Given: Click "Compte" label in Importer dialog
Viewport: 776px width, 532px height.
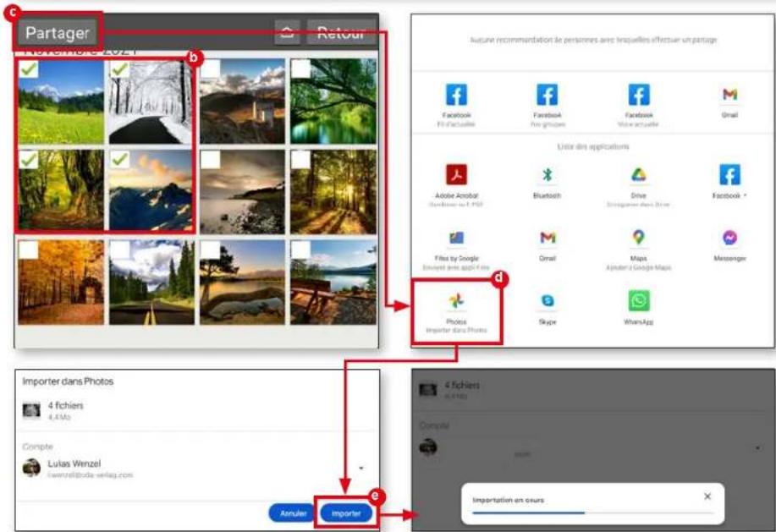Looking at the screenshot, I should (37, 446).
